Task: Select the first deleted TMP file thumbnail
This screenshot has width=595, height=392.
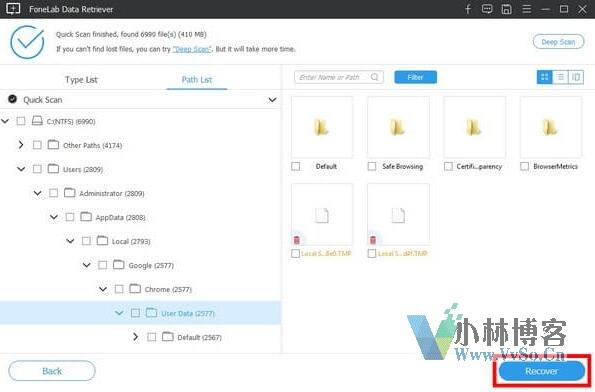Action: point(322,214)
